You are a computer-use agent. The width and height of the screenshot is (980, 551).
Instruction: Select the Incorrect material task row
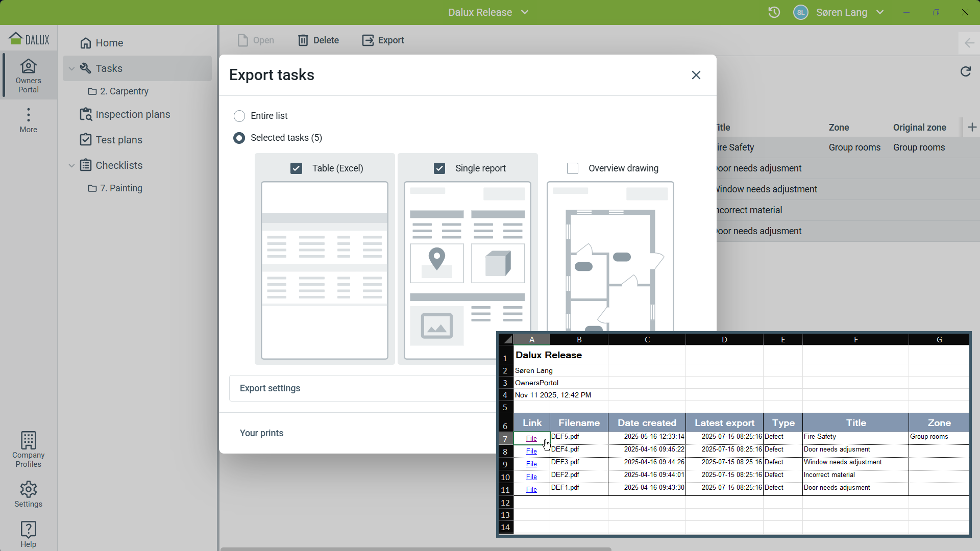(848, 210)
